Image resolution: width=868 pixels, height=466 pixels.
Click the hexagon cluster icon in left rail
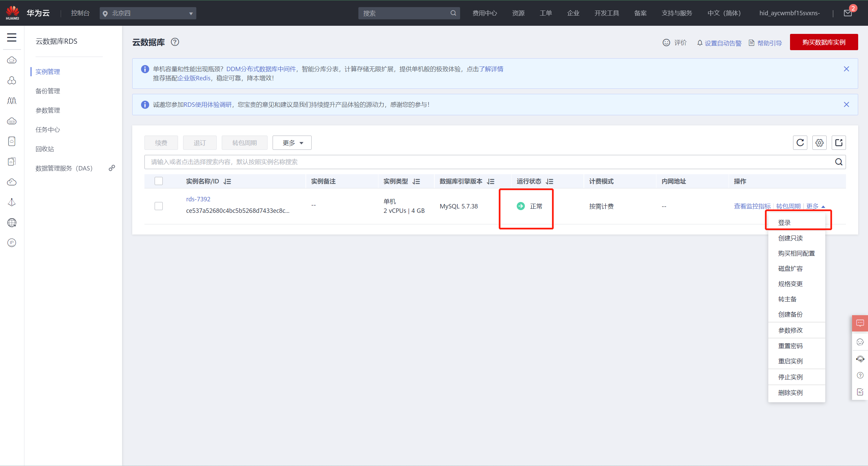(x=12, y=80)
